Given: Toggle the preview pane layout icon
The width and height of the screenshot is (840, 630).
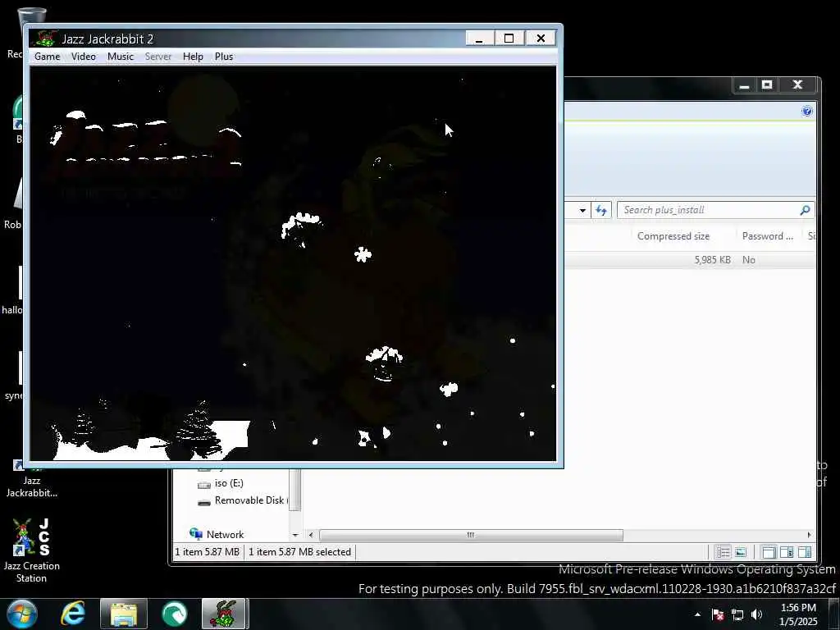Looking at the screenshot, I should 805,552.
